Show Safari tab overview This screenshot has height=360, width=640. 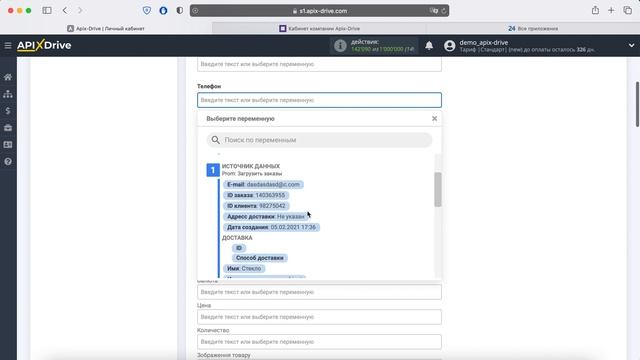tap(628, 11)
